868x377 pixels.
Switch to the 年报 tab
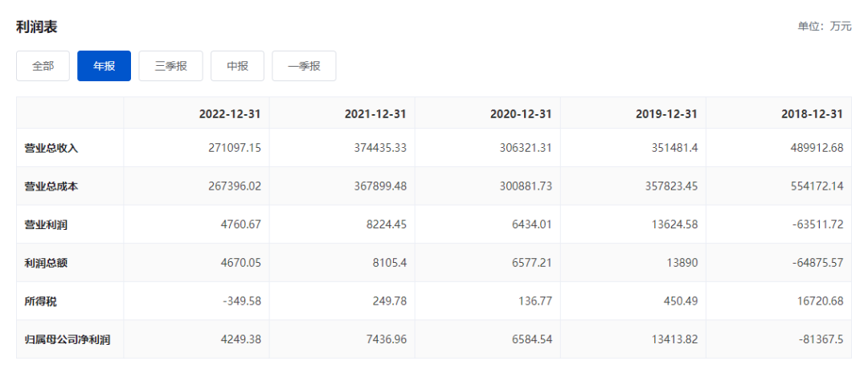[104, 66]
